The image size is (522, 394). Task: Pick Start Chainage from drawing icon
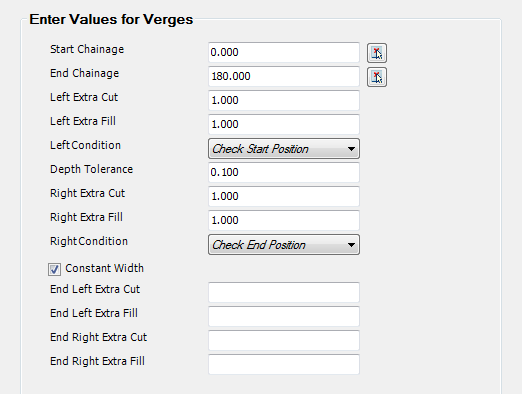pos(377,53)
